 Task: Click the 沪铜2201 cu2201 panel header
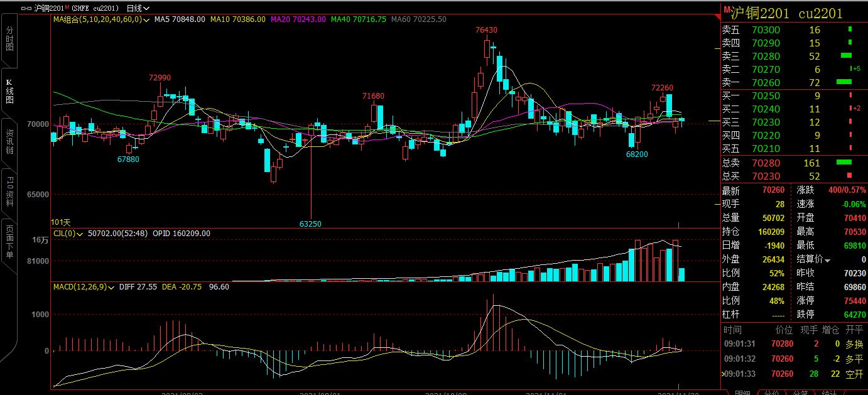(787, 13)
